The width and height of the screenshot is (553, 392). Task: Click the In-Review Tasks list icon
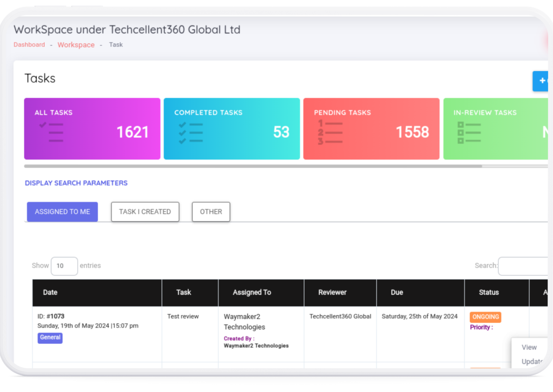pyautogui.click(x=469, y=132)
